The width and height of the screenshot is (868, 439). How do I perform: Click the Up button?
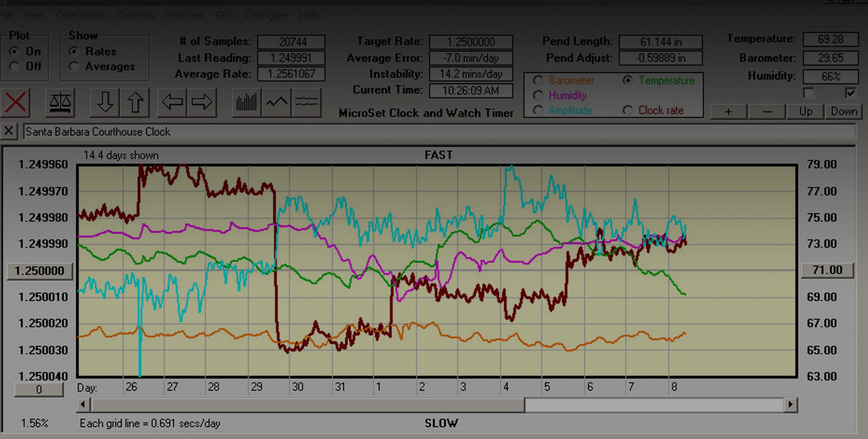[805, 112]
